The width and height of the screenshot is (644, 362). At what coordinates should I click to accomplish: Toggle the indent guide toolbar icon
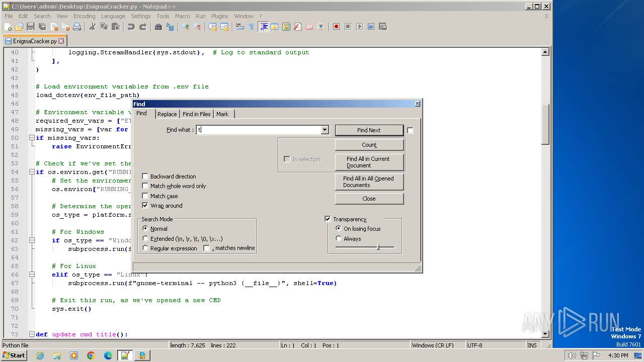pos(263,27)
